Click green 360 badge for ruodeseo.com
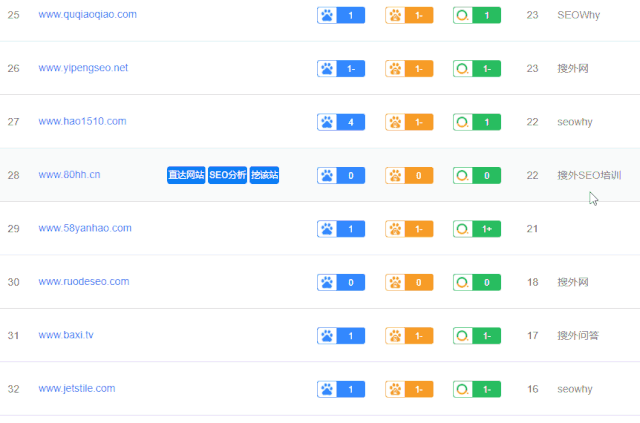 coord(477,282)
